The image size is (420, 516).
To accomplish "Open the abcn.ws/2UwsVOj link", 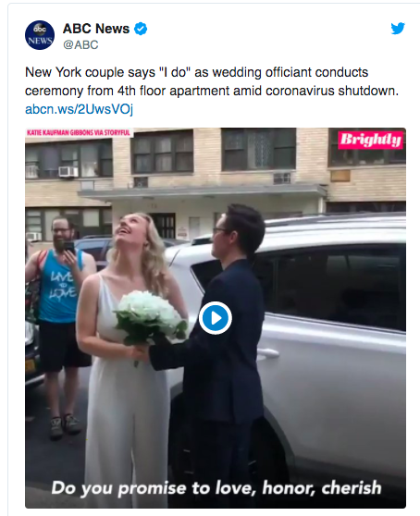I will [79, 109].
